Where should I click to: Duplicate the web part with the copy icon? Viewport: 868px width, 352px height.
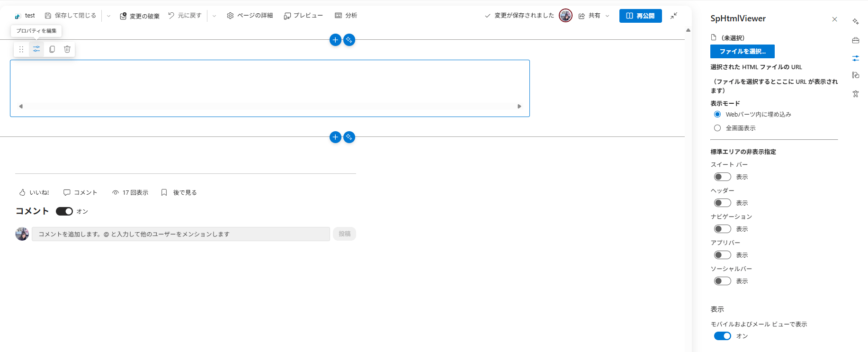[52, 49]
